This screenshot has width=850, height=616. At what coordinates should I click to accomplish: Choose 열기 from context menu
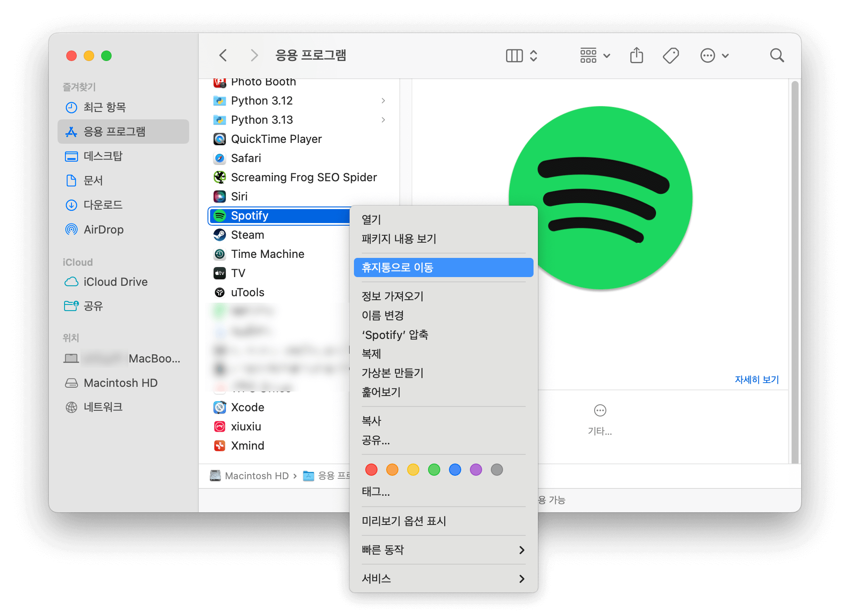click(444, 220)
